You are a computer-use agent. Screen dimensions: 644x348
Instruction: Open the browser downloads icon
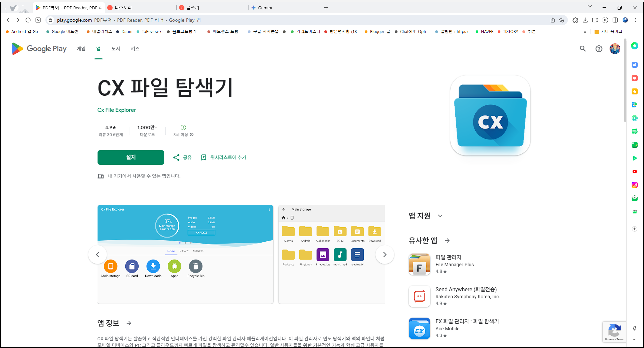point(585,20)
